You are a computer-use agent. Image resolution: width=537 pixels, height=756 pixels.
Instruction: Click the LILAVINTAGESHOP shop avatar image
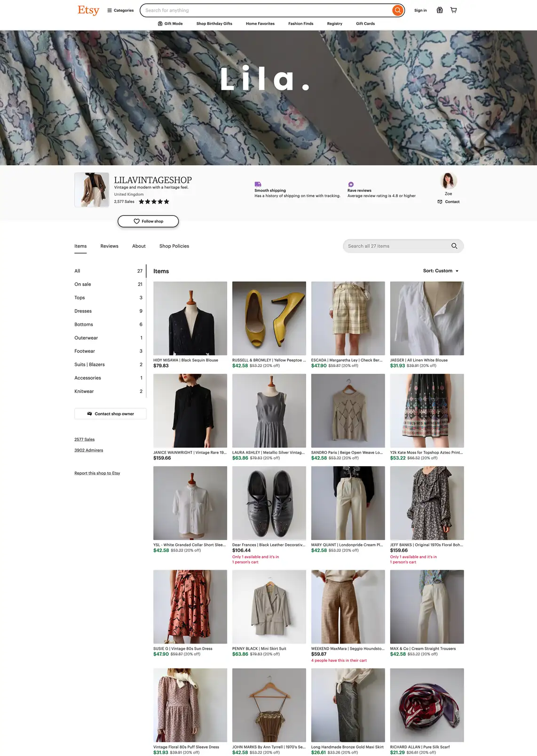pos(92,190)
